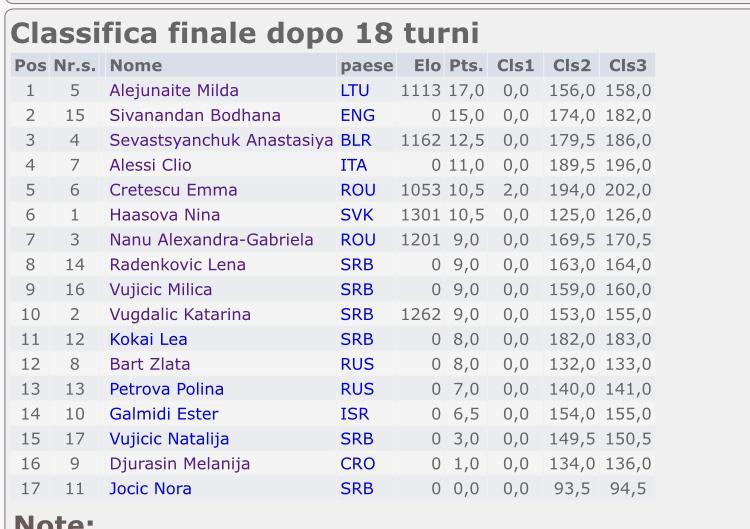Screen dimensions: 750x529
Task: Open Sevastsyanchuk Anastasiya player link
Action: point(222,141)
